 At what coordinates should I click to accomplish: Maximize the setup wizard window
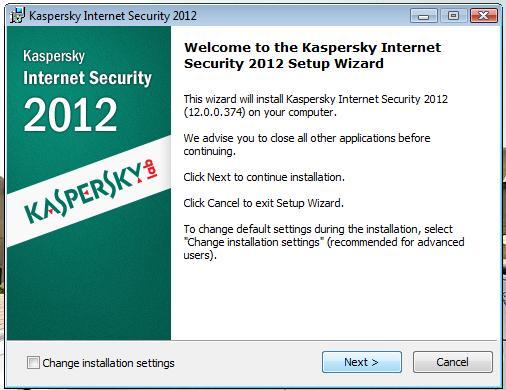click(x=453, y=16)
